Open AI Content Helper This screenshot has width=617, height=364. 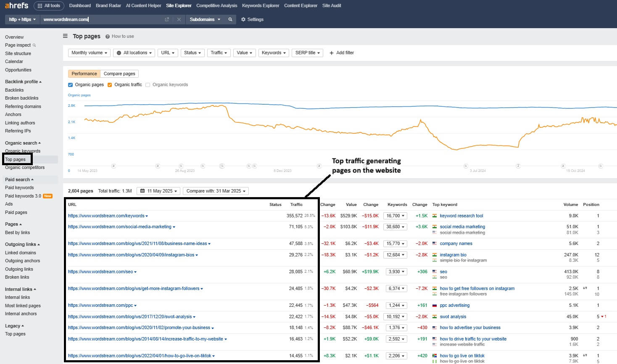pos(143,5)
